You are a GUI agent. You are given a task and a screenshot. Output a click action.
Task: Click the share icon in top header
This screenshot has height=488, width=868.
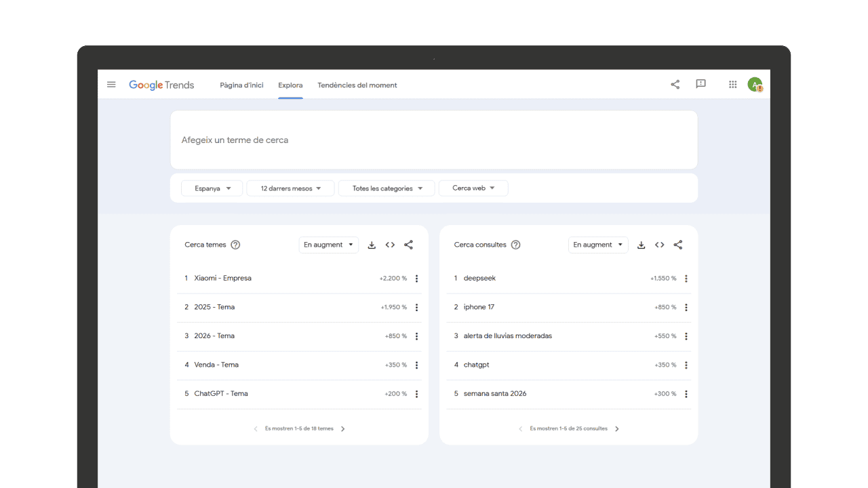675,85
